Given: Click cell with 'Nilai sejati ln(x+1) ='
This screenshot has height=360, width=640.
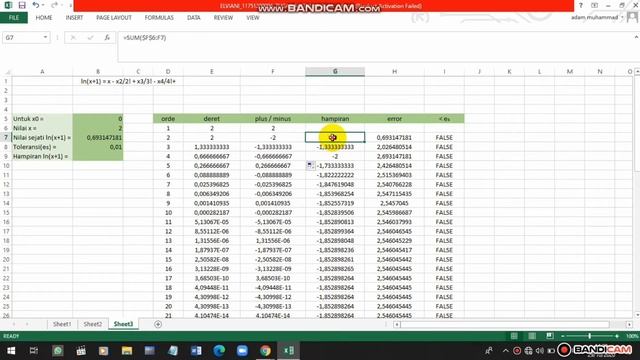Looking at the screenshot, I should [x=42, y=138].
